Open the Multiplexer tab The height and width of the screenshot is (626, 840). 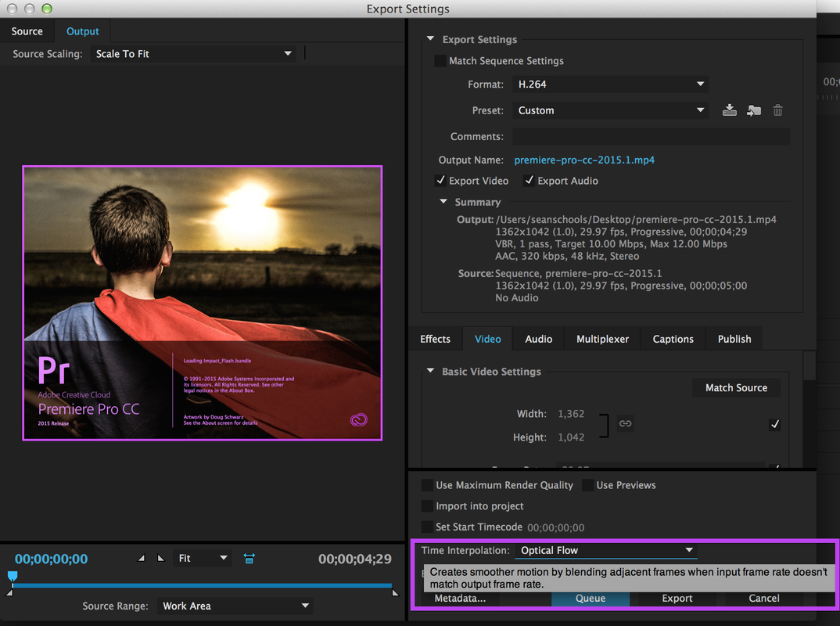coord(602,339)
